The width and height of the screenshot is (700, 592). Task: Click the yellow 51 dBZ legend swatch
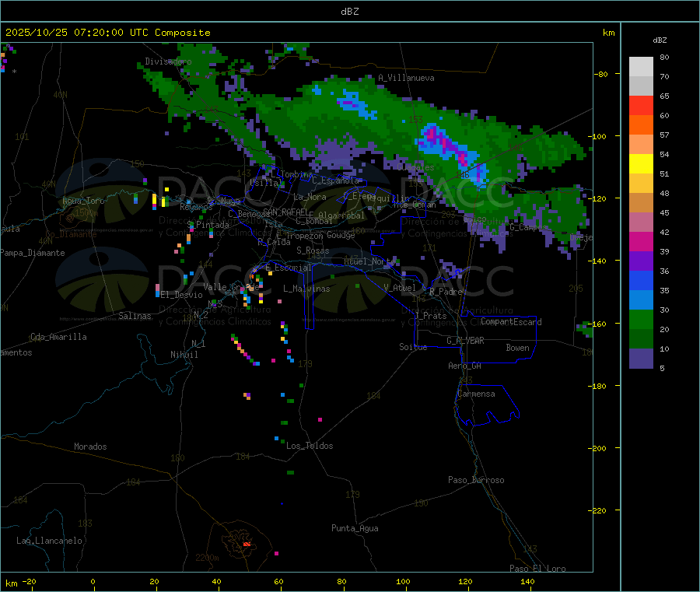(x=641, y=164)
